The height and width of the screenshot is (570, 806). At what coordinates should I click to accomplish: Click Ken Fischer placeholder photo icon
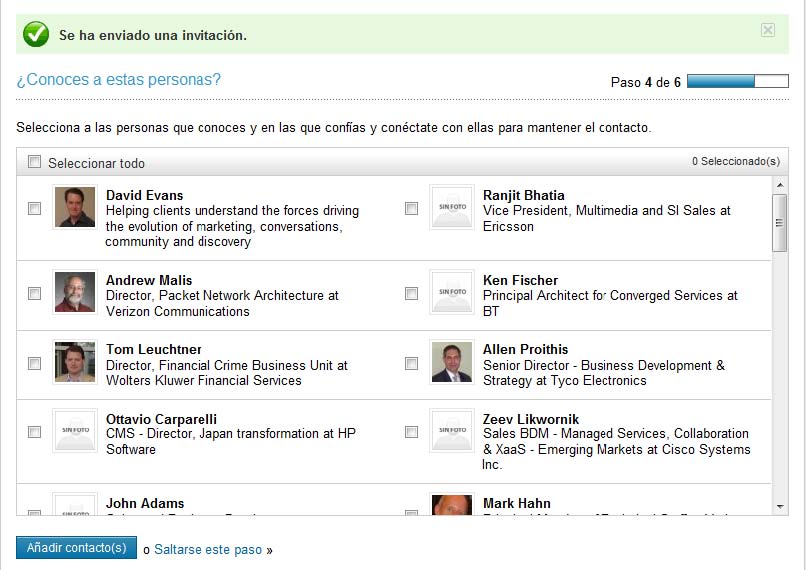click(451, 292)
